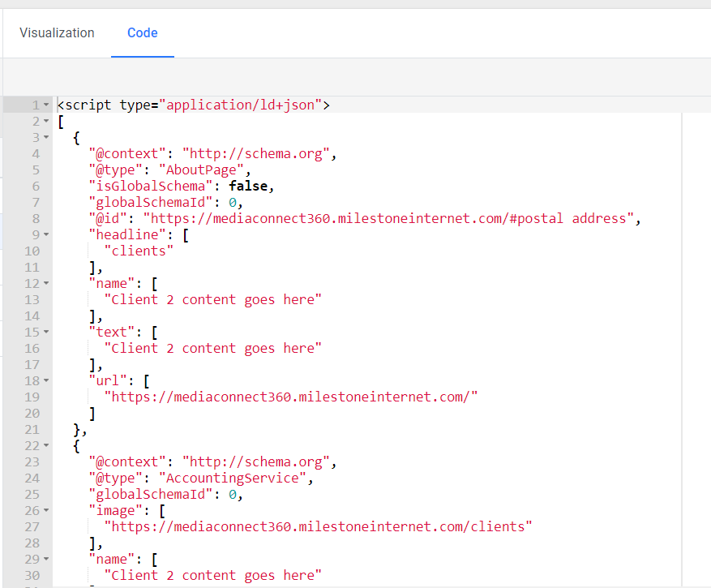Click line number 21 in the gutter
The width and height of the screenshot is (711, 588).
32,430
